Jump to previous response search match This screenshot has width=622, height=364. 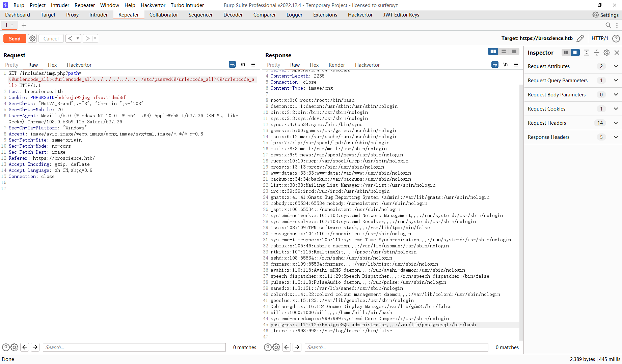coord(287,347)
